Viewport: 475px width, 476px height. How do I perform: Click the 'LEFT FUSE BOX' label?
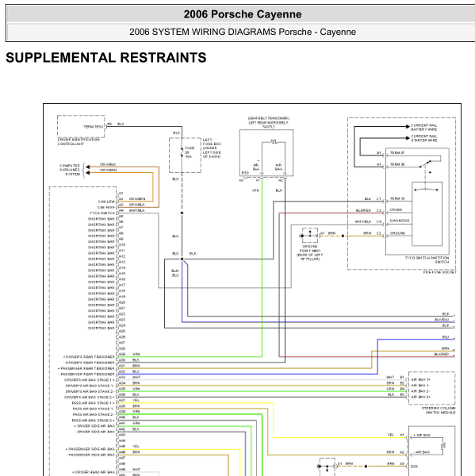click(212, 148)
